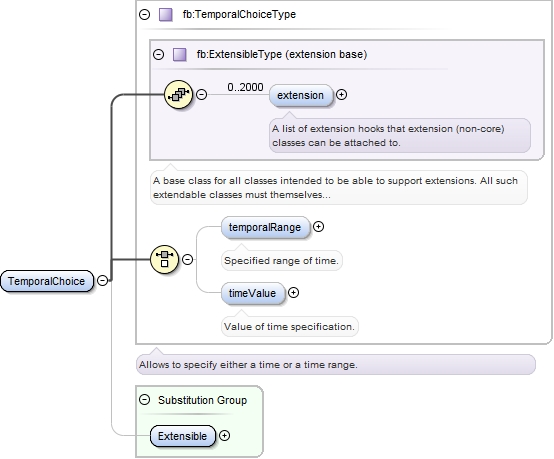Screen dimensions: 554x459
Task: Expand the temporalRange element
Action: pos(318,226)
